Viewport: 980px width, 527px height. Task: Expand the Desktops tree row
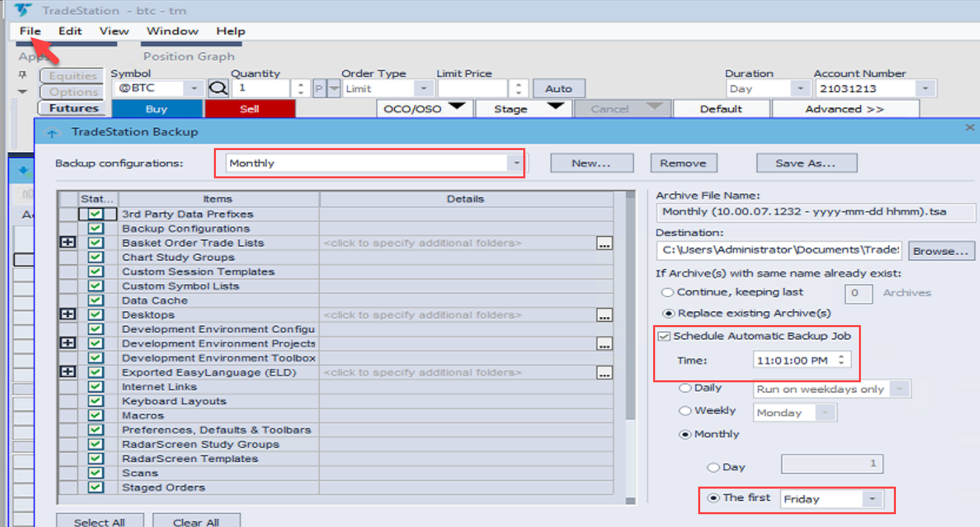coord(68,315)
